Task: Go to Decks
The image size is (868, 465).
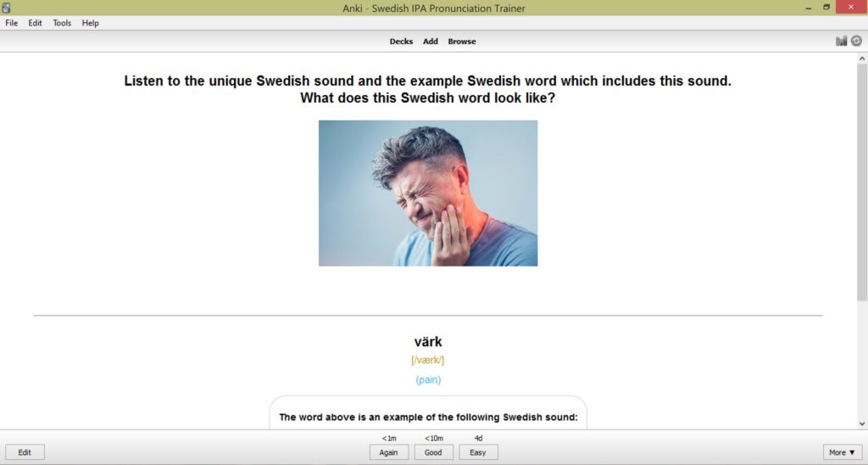Action: (401, 41)
